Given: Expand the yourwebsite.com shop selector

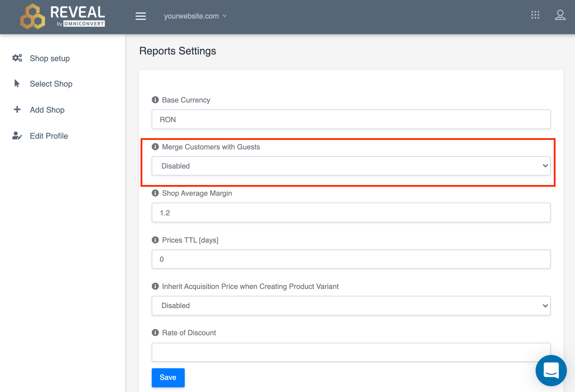Looking at the screenshot, I should pos(195,16).
